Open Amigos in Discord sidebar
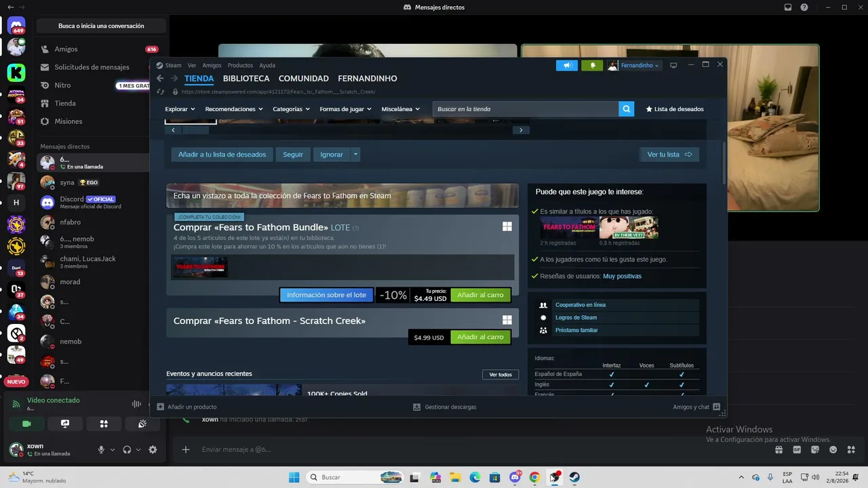Image resolution: width=868 pixels, height=488 pixels. tap(100, 49)
